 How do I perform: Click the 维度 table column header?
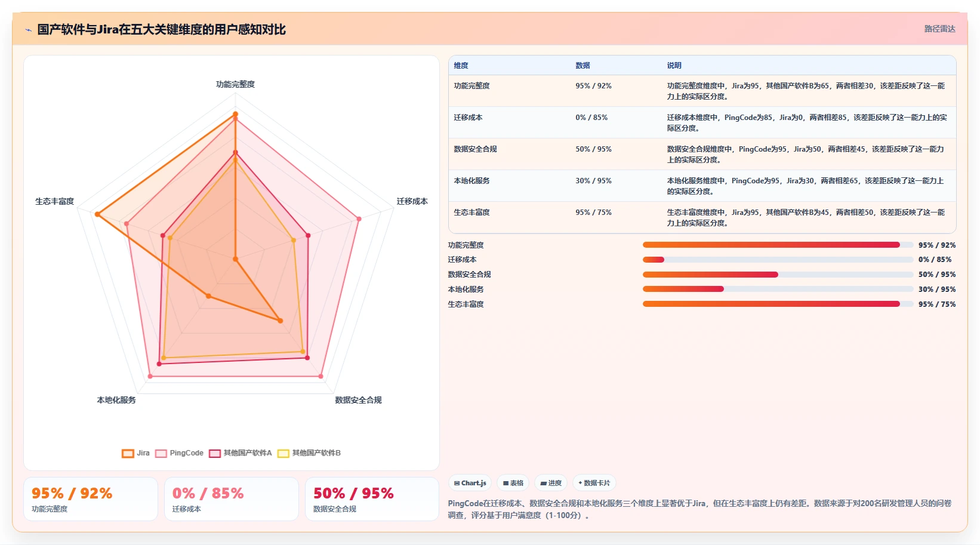coord(461,66)
